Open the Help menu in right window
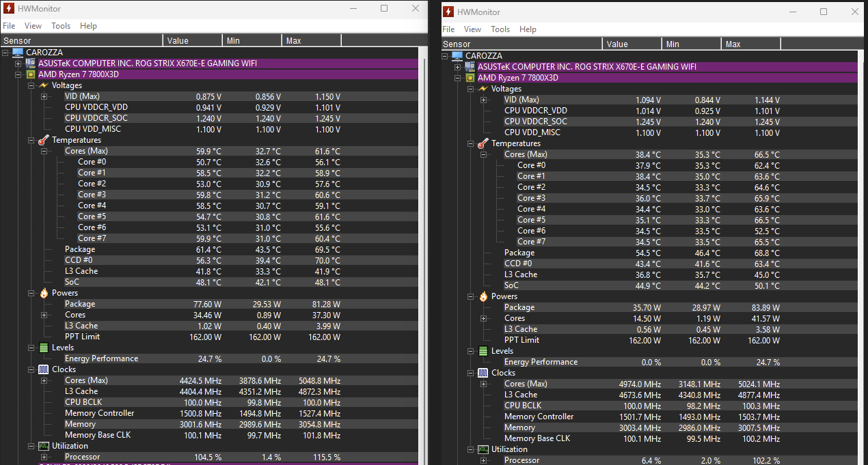This screenshot has width=868, height=465. coord(528,29)
